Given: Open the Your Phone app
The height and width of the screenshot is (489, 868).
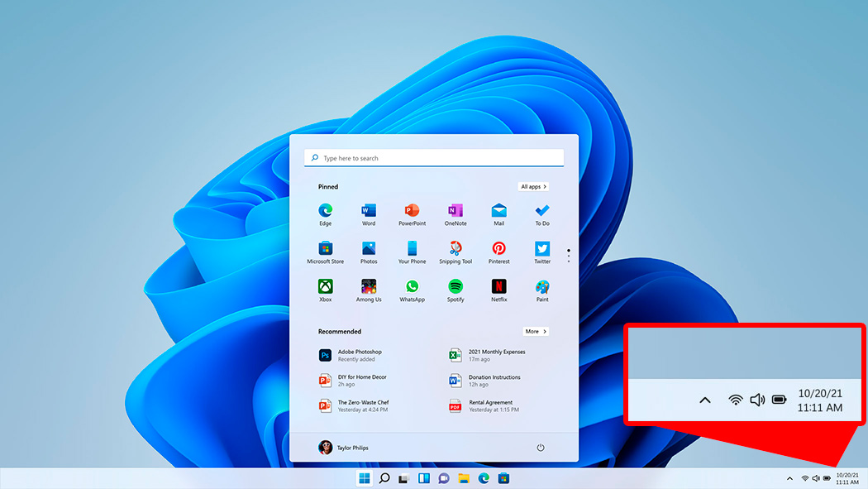Looking at the screenshot, I should pyautogui.click(x=412, y=252).
